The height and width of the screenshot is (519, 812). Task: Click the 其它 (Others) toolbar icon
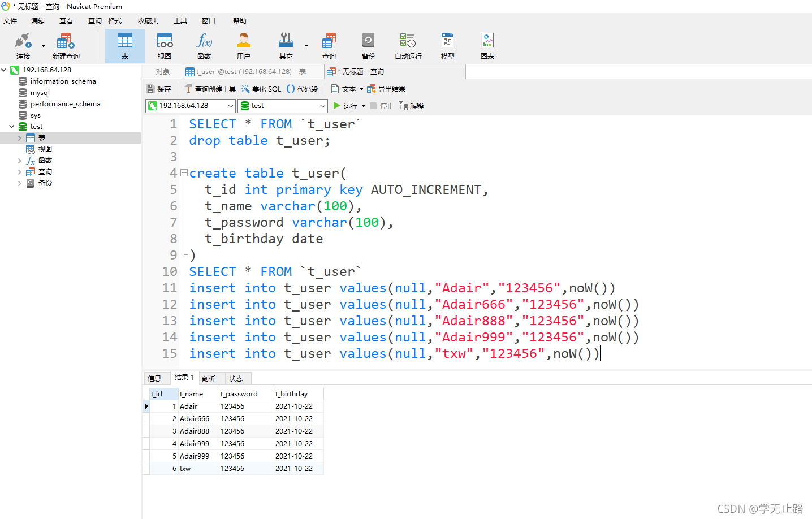click(x=286, y=46)
